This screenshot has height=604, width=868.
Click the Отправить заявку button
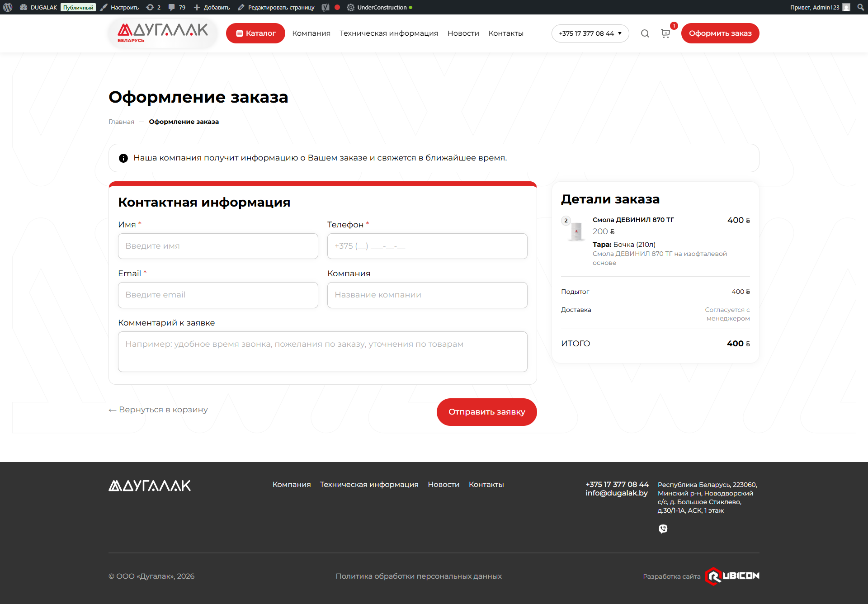pyautogui.click(x=486, y=412)
